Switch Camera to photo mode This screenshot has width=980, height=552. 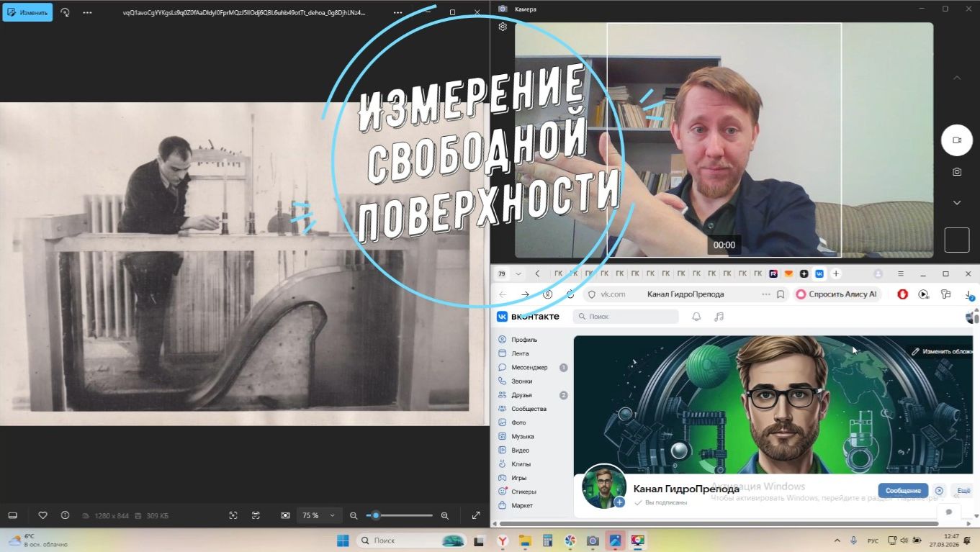pyautogui.click(x=956, y=172)
